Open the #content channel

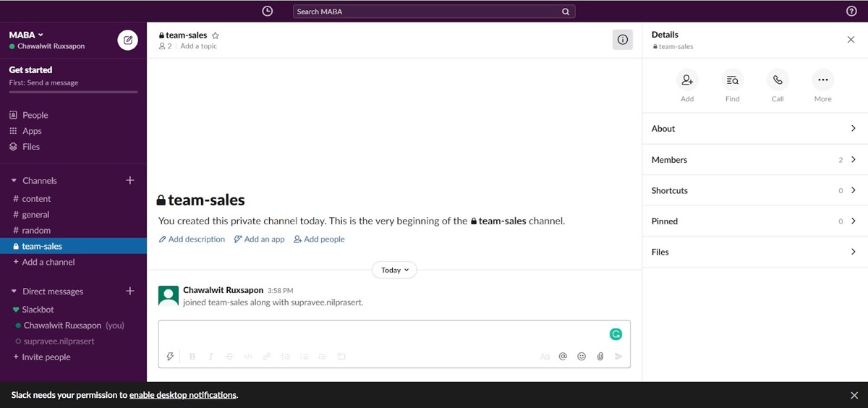pyautogui.click(x=73, y=199)
